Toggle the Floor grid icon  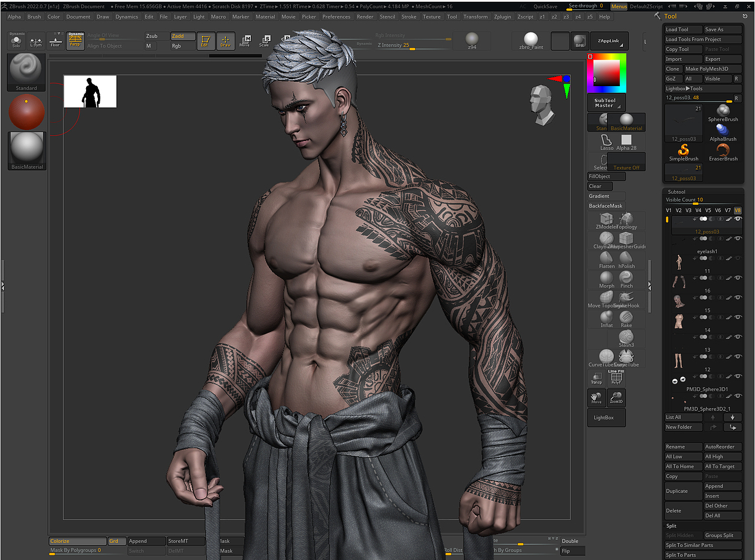coord(55,40)
